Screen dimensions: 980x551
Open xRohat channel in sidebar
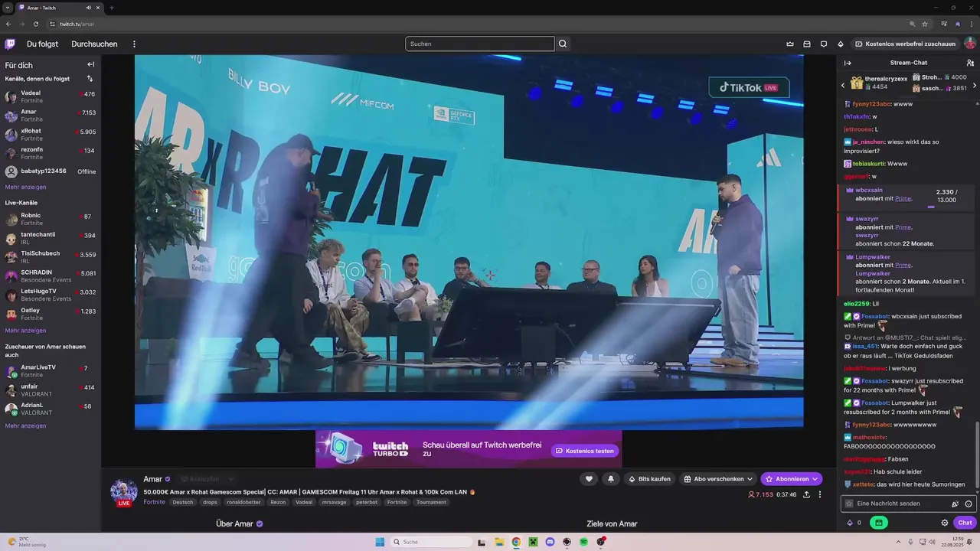pos(50,135)
